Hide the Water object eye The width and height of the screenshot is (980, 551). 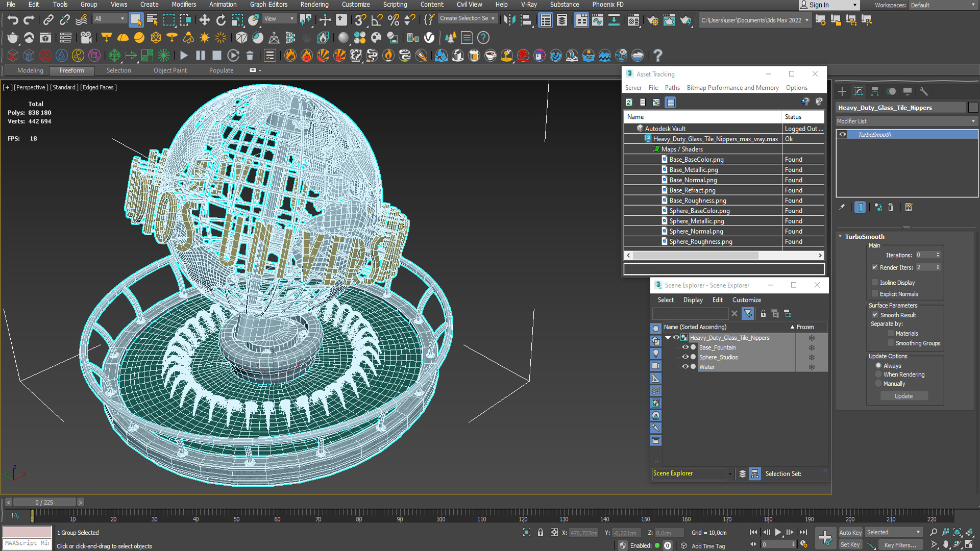click(x=685, y=367)
